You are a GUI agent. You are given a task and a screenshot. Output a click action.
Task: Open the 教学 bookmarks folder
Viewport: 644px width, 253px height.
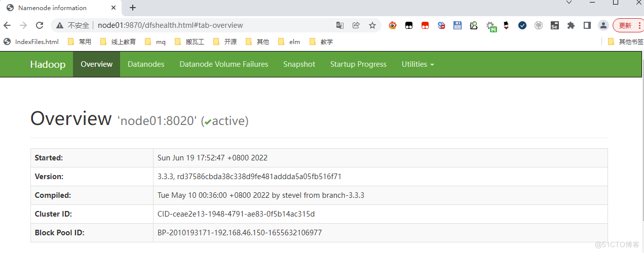tap(321, 42)
